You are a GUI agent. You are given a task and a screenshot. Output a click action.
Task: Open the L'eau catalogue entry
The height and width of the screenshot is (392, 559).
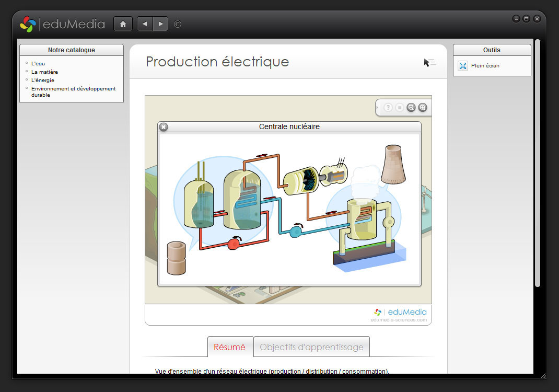(38, 64)
